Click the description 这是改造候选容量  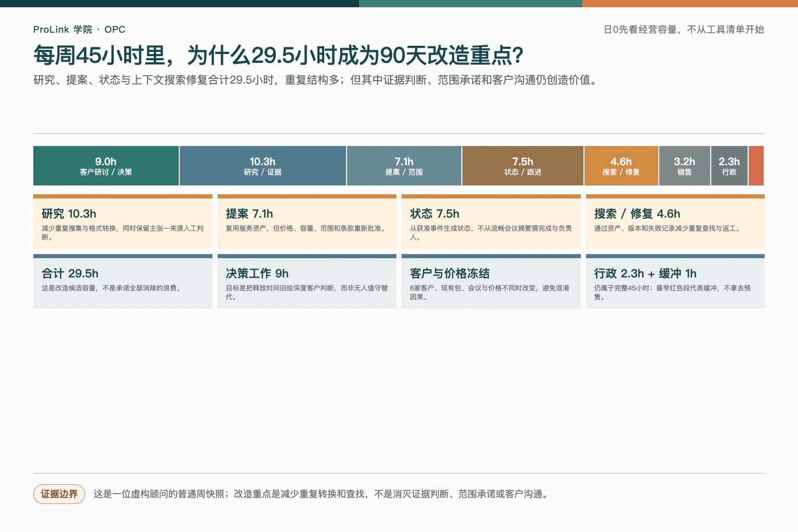[113, 288]
